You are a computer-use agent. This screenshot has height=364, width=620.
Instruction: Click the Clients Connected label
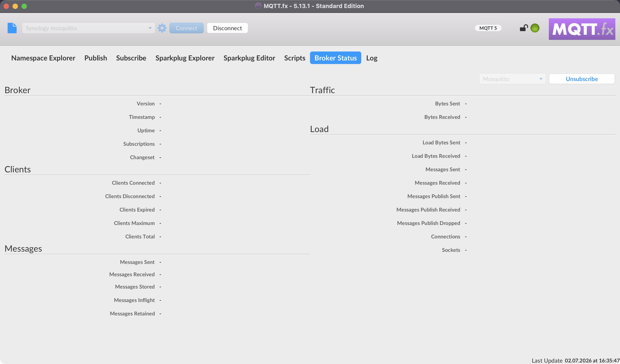(x=133, y=183)
